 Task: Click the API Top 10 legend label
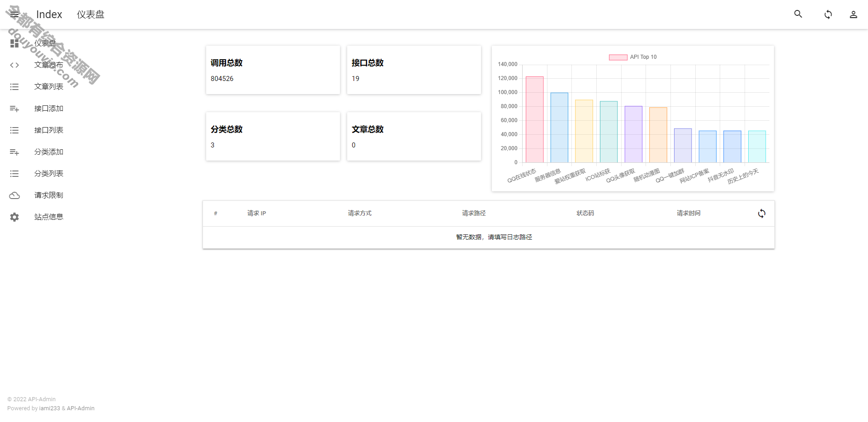643,57
